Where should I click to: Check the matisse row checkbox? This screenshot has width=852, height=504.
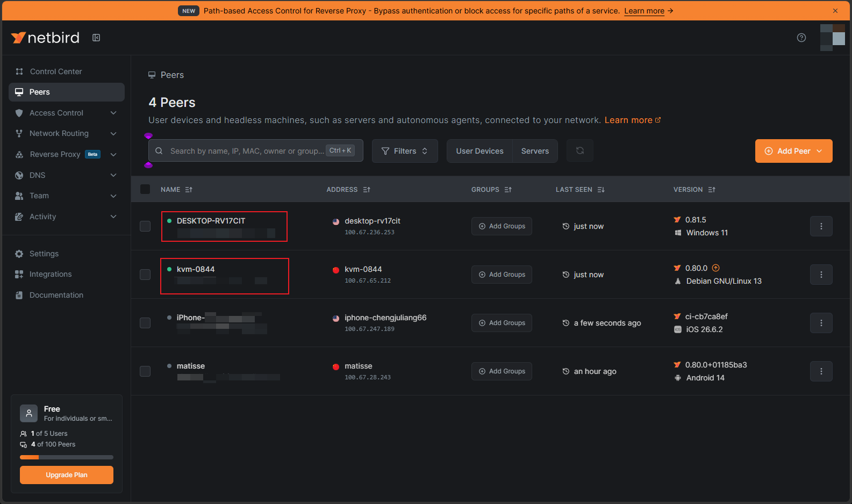[x=145, y=371]
